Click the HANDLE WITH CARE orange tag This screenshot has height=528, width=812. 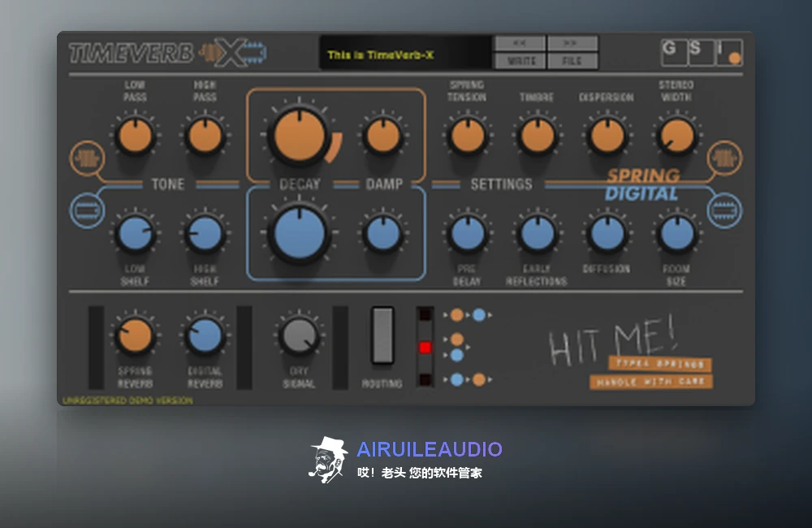(651, 382)
